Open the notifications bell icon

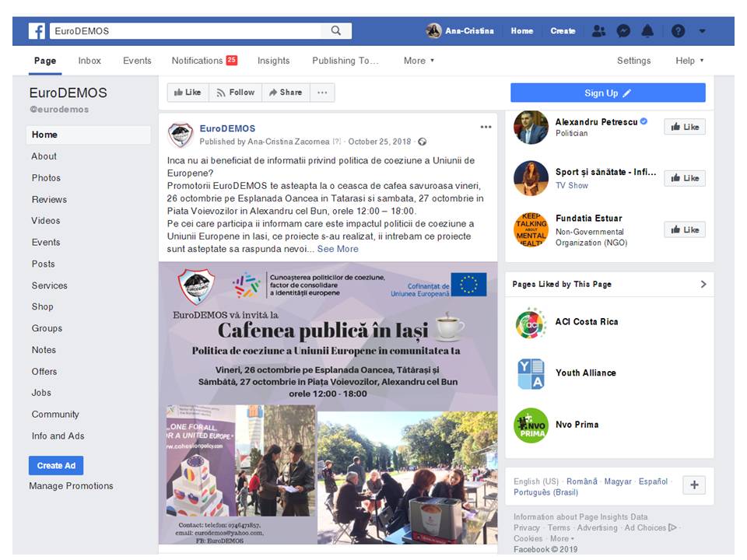(647, 31)
